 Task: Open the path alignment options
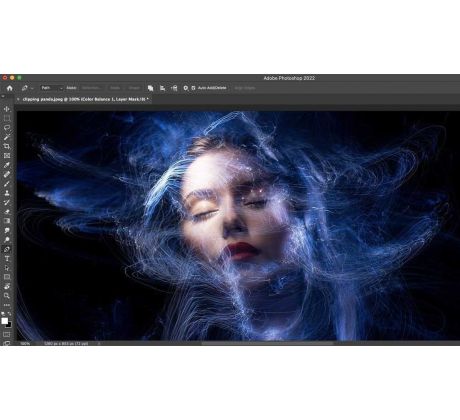(x=162, y=88)
